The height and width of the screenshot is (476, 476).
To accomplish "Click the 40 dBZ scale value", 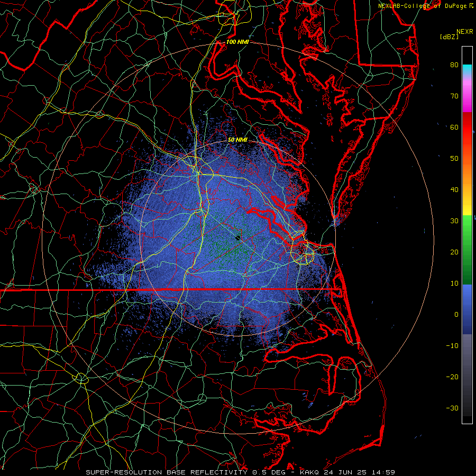I will pyautogui.click(x=454, y=190).
